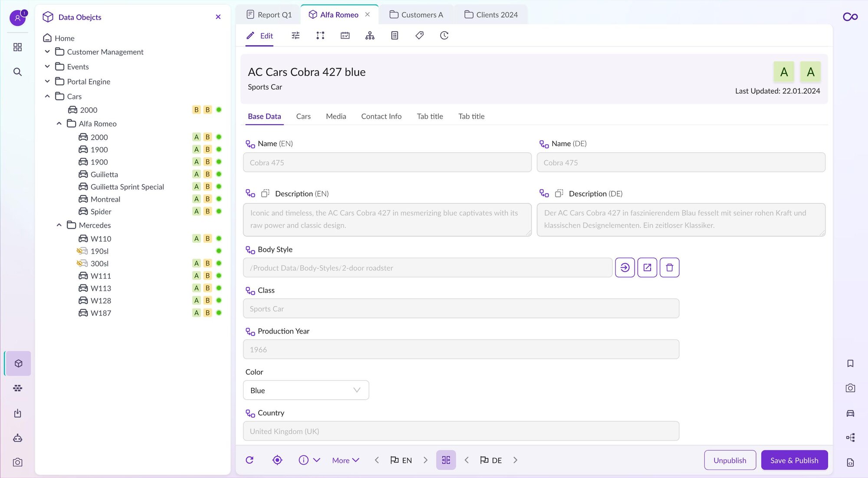Open the Contact Info sub-tab
Image resolution: width=868 pixels, height=478 pixels.
(x=381, y=116)
